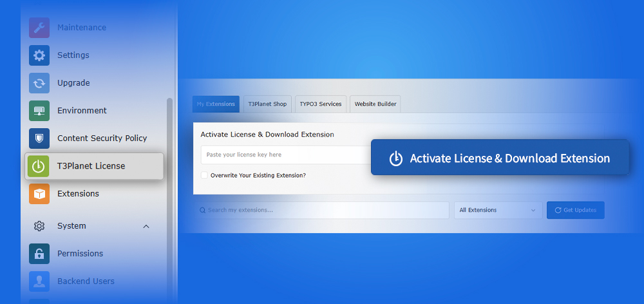This screenshot has width=644, height=304.
Task: Select the Backend Users person icon
Action: 39,281
